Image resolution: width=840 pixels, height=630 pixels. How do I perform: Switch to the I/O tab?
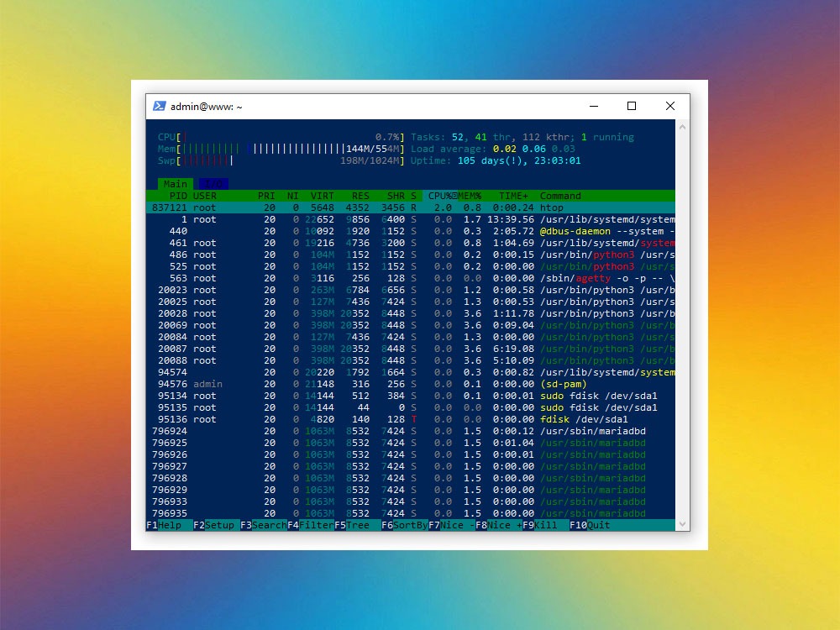pos(212,183)
